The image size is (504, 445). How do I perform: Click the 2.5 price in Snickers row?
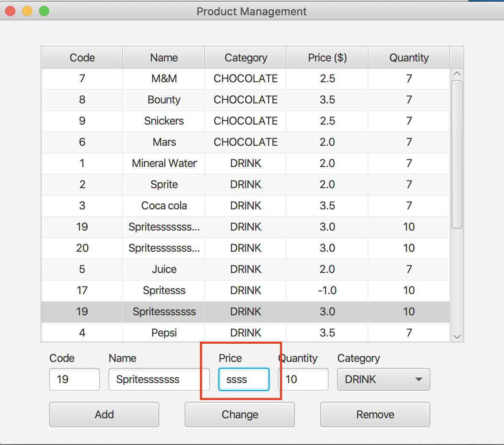327,121
